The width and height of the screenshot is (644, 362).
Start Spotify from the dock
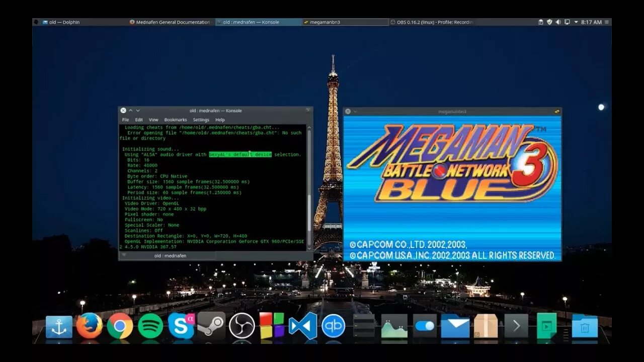click(150, 327)
